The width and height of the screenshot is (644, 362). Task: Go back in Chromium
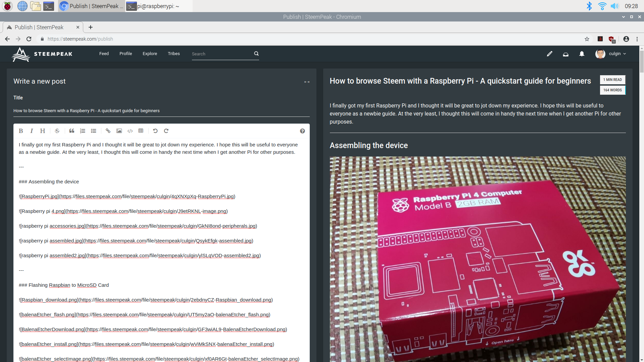coord(7,39)
